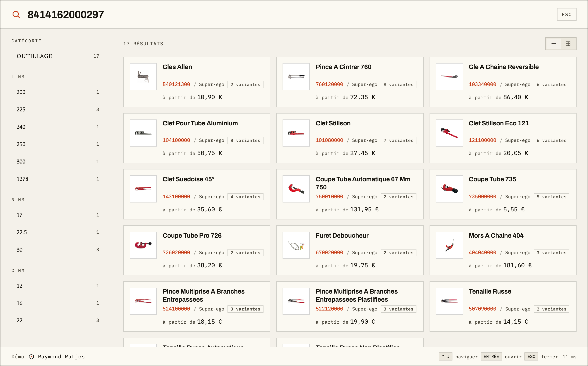
Task: Open Clef Stillson Eco 121 image
Action: click(449, 133)
